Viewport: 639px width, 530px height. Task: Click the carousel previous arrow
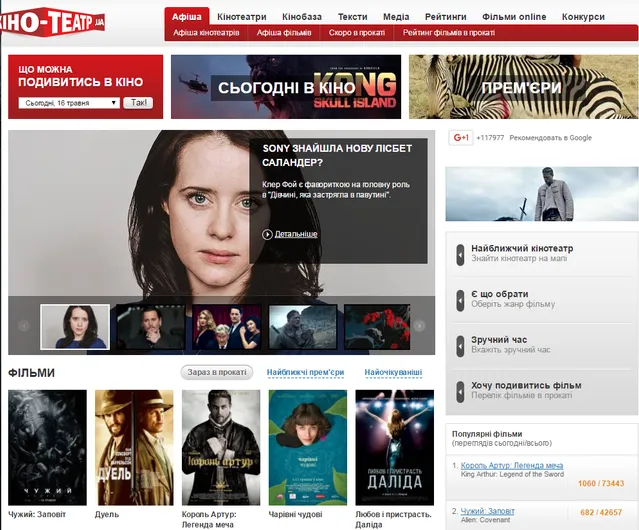(x=24, y=326)
